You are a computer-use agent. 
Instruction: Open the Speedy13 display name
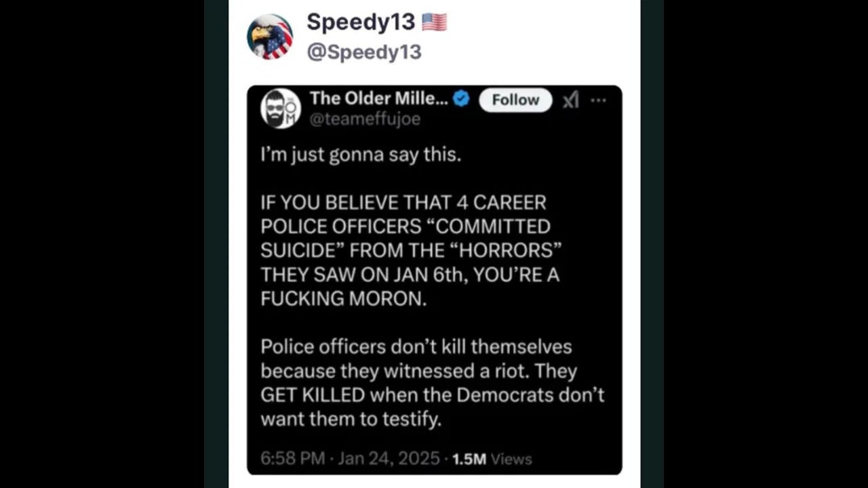point(361,22)
